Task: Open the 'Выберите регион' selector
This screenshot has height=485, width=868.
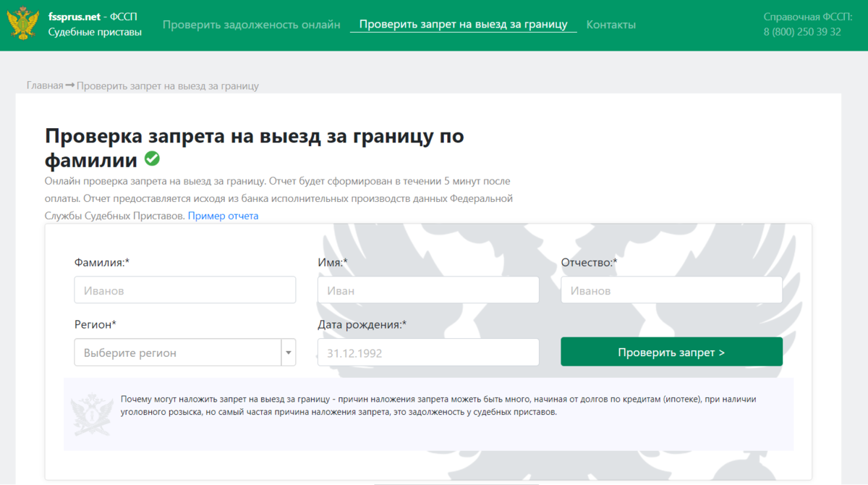Action: (x=174, y=352)
